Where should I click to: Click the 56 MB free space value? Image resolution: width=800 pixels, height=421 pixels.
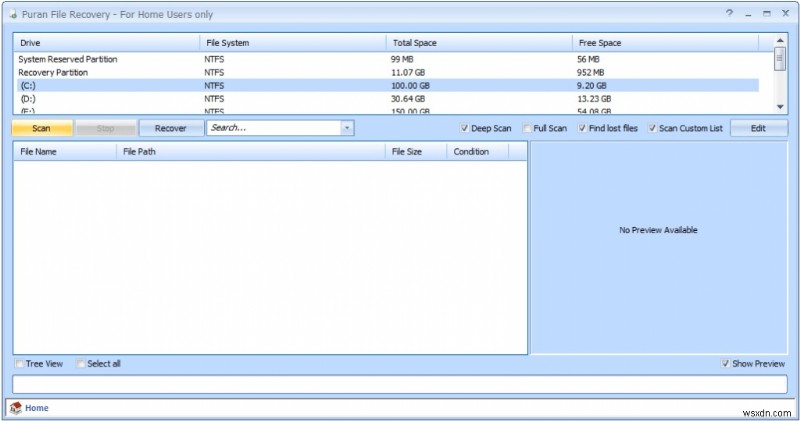click(x=588, y=59)
